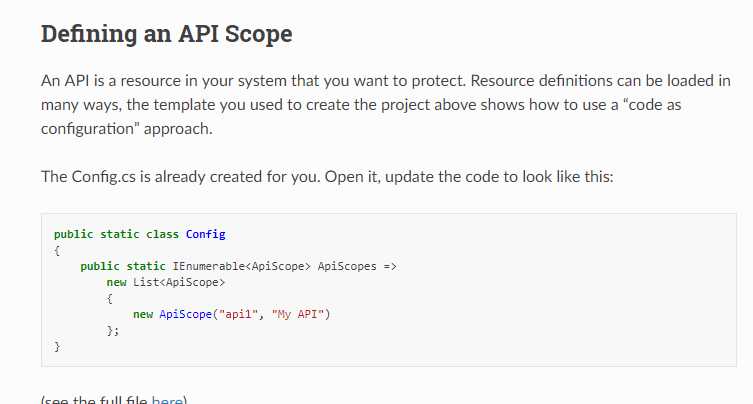The image size is (753, 404).
Task: Click the "Defining an API Scope" heading
Action: 166,34
